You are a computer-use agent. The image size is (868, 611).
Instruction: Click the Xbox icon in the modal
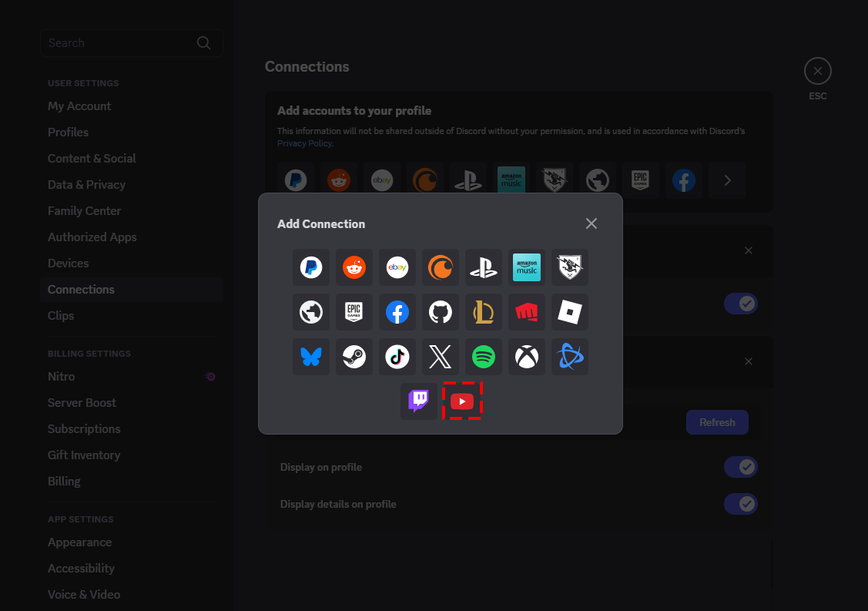point(527,357)
